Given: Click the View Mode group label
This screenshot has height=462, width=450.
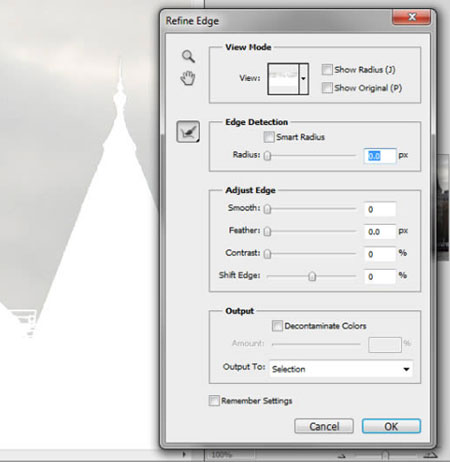Looking at the screenshot, I should click(x=248, y=47).
